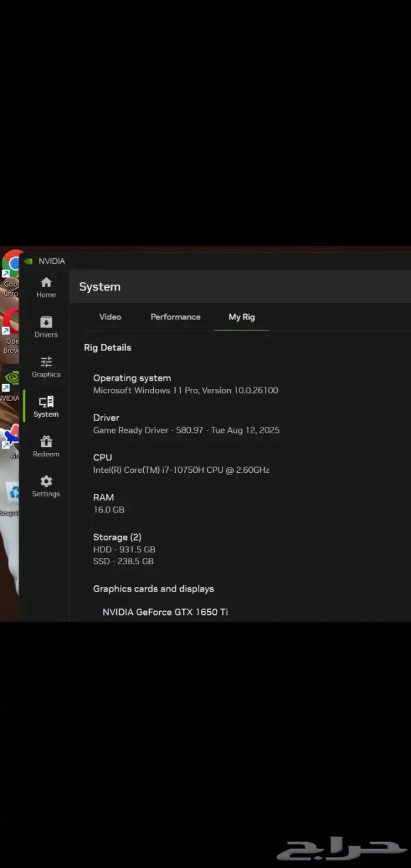
Task: Click 'Graphics cards and displays' heading
Action: 153,589
